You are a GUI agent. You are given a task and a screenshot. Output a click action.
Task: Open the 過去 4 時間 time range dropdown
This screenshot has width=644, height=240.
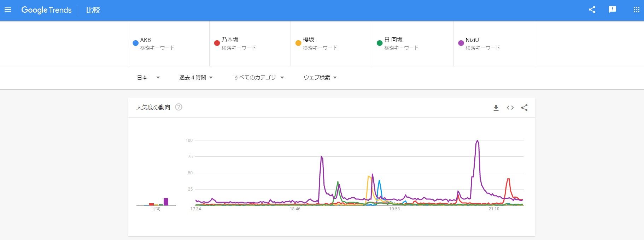(196, 78)
